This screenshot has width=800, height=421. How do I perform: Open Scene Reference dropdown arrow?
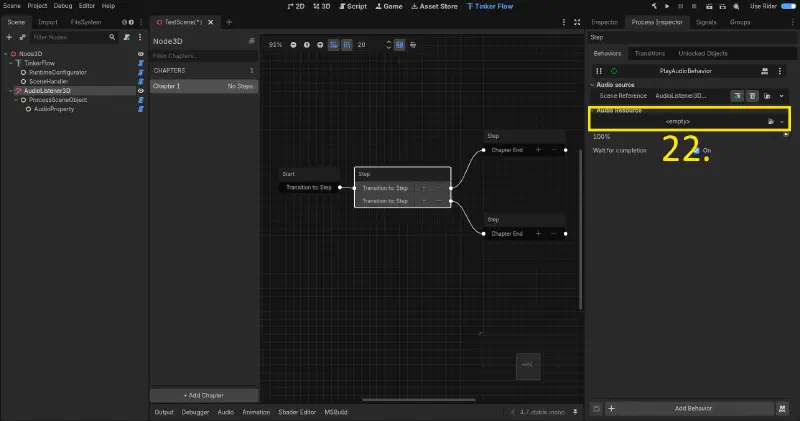pyautogui.click(x=782, y=96)
